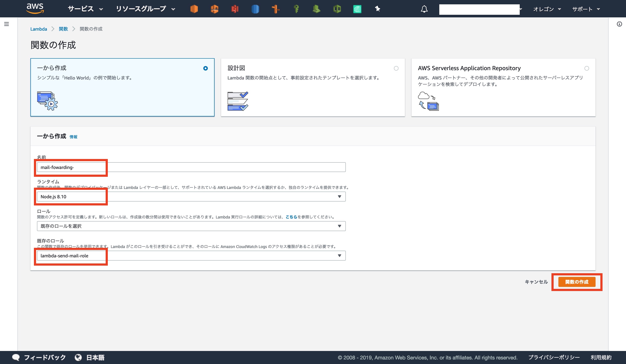Choose AWS Serverless Application Repository radio
Image resolution: width=626 pixels, height=364 pixels.
click(x=586, y=68)
